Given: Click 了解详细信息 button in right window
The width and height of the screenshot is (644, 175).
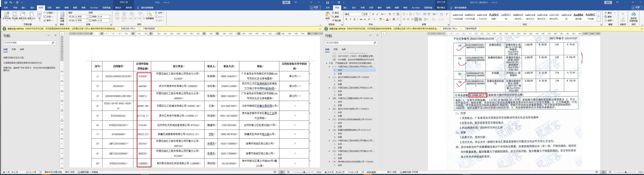Looking at the screenshot, I should (471, 29).
